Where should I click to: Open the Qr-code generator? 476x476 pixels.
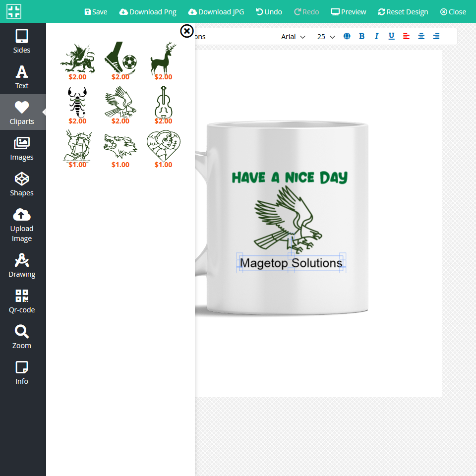22,301
